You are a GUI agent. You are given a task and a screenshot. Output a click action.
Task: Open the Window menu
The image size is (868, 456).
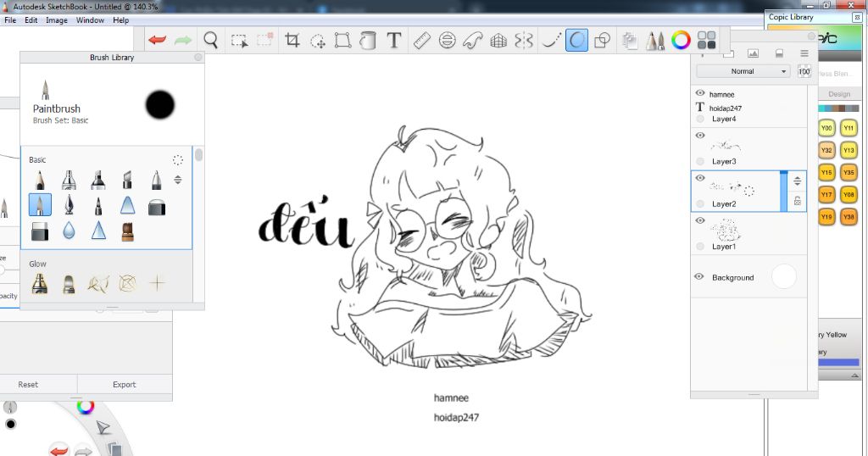90,20
